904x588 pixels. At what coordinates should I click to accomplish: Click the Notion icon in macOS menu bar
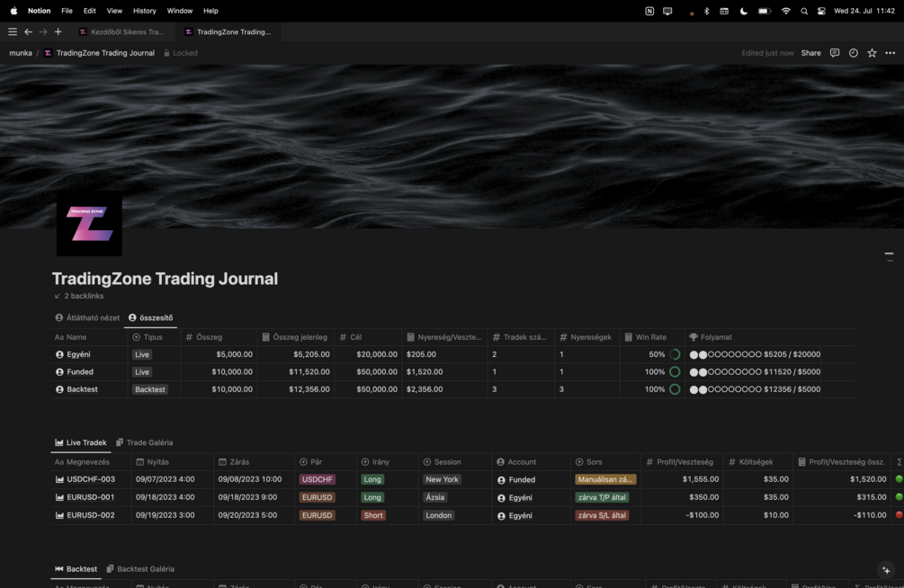point(649,11)
